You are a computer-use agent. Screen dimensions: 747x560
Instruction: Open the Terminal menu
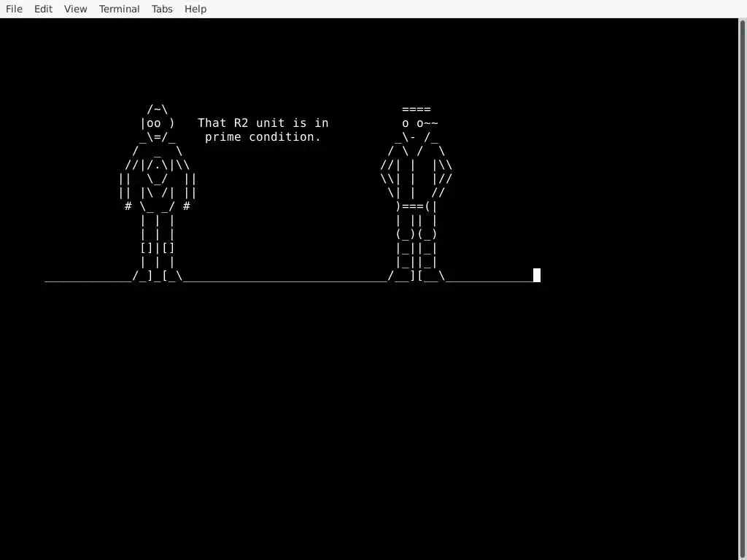coord(119,9)
